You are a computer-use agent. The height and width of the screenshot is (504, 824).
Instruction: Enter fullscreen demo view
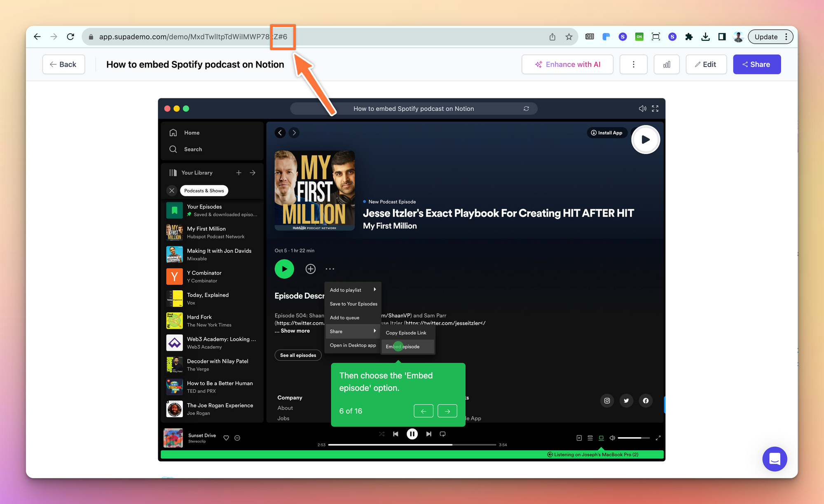[655, 109]
